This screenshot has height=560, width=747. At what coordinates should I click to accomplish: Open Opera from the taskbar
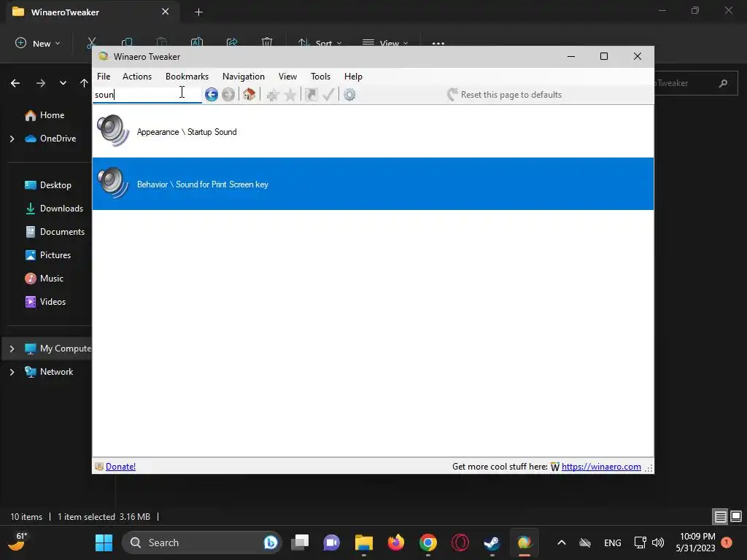[x=460, y=542]
